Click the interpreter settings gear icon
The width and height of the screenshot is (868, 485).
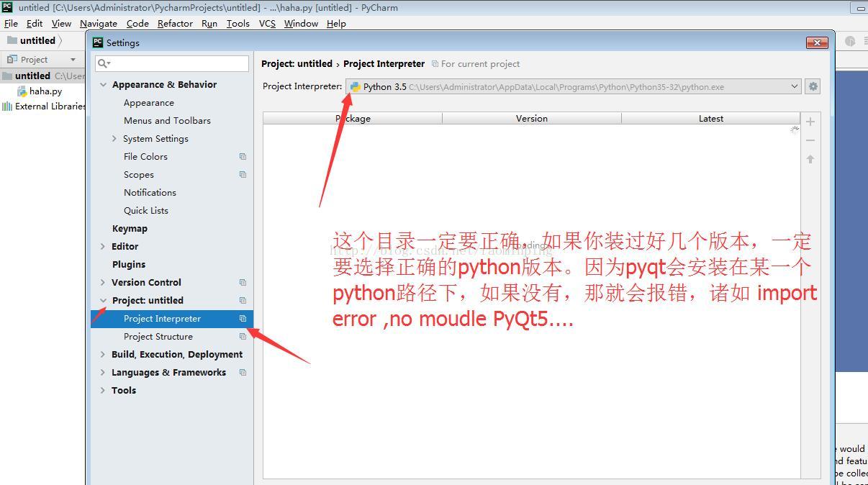(813, 86)
